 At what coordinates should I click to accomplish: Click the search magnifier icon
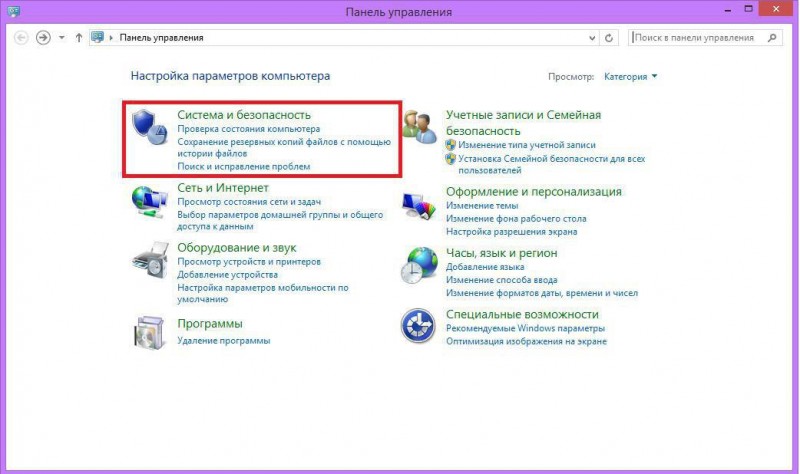(x=772, y=38)
